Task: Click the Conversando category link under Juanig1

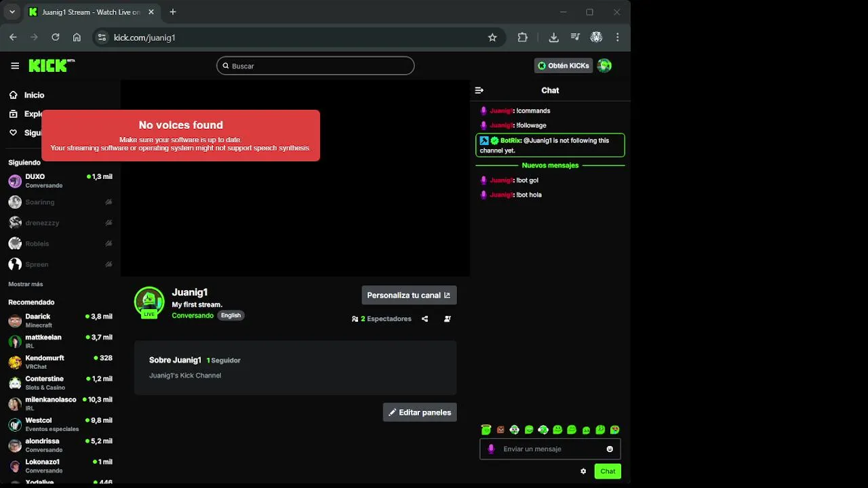Action: pos(193,315)
